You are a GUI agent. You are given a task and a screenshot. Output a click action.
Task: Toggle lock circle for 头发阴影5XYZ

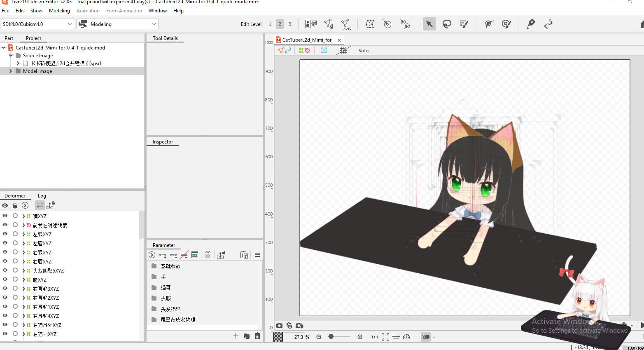click(x=15, y=270)
